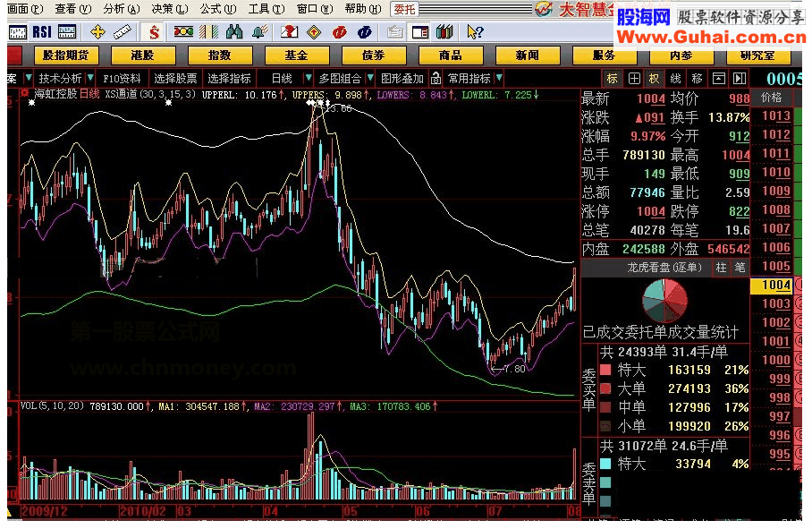The image size is (812, 529).
Task: Toggle the 标 marker button
Action: pos(612,78)
